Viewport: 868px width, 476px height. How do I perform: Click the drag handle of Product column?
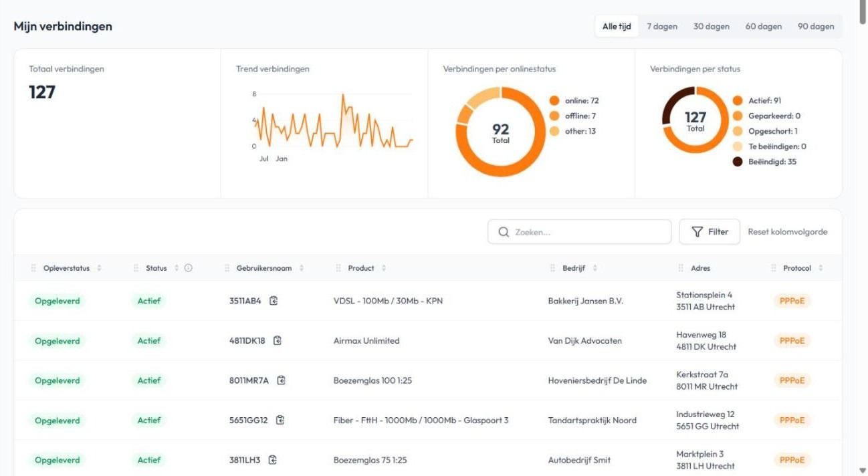click(x=338, y=268)
